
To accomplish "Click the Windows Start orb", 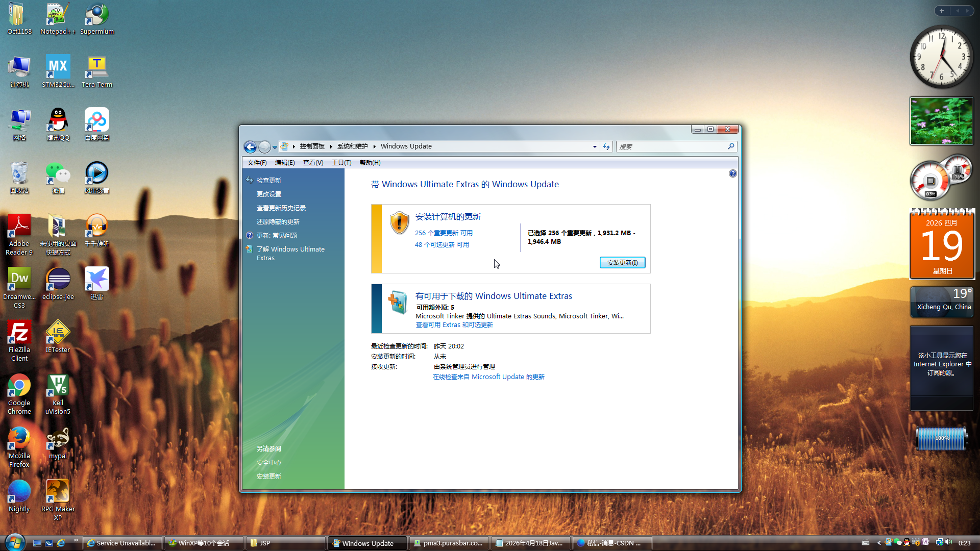I will [x=14, y=542].
